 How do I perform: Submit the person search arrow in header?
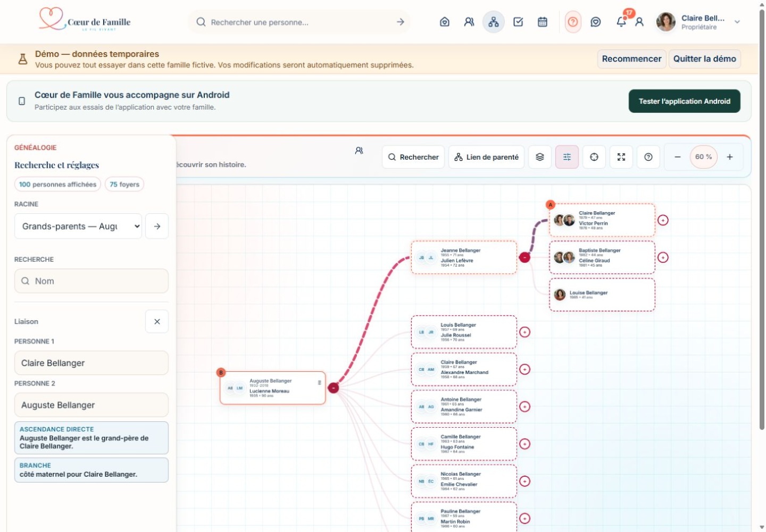tap(401, 22)
